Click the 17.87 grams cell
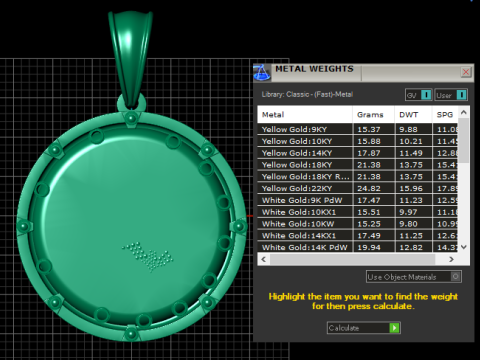 click(x=374, y=153)
